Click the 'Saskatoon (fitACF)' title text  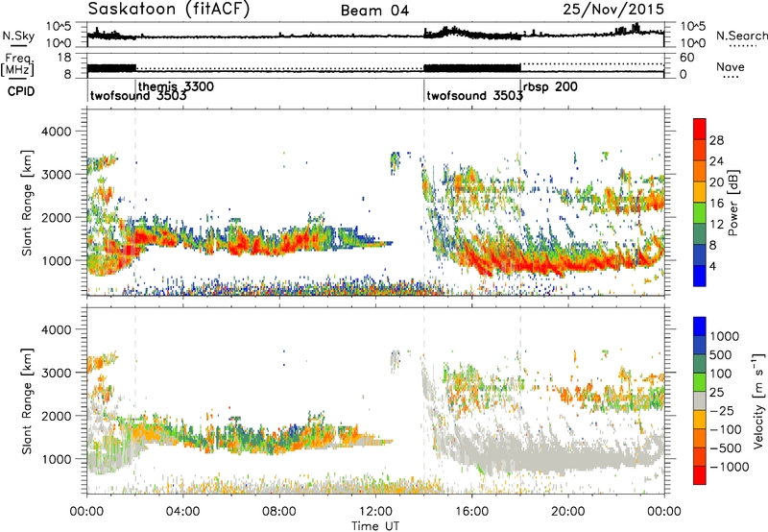click(x=169, y=10)
